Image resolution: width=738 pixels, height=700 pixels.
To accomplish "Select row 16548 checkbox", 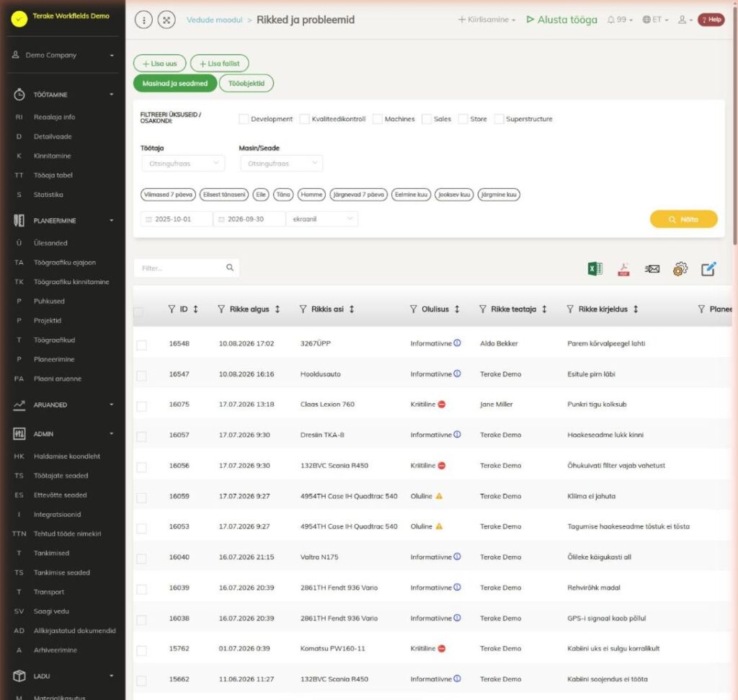I will pyautogui.click(x=141, y=345).
